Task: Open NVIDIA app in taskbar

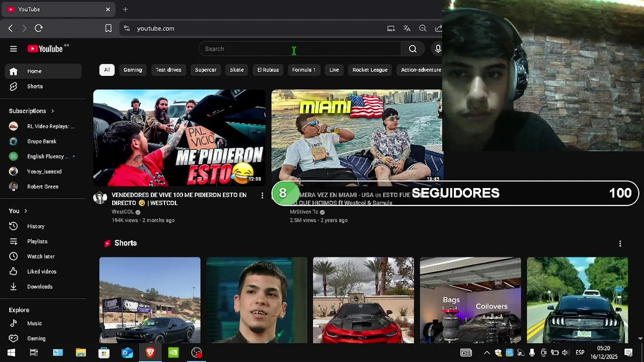Action: point(173,352)
